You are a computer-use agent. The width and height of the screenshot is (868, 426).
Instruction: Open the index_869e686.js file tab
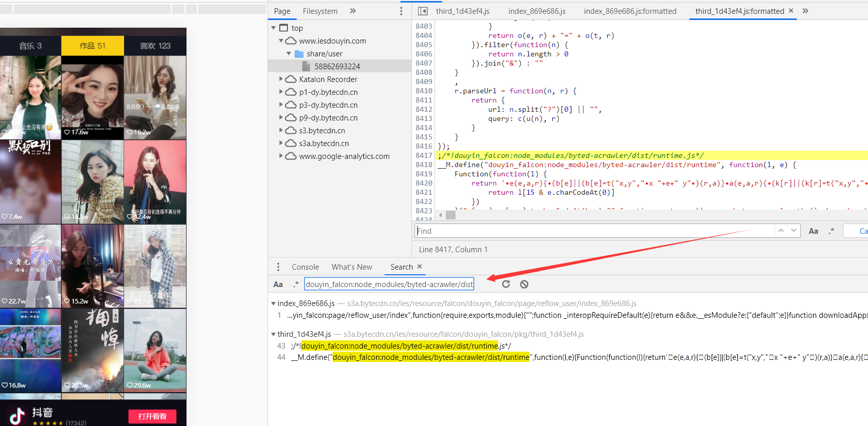pos(536,11)
